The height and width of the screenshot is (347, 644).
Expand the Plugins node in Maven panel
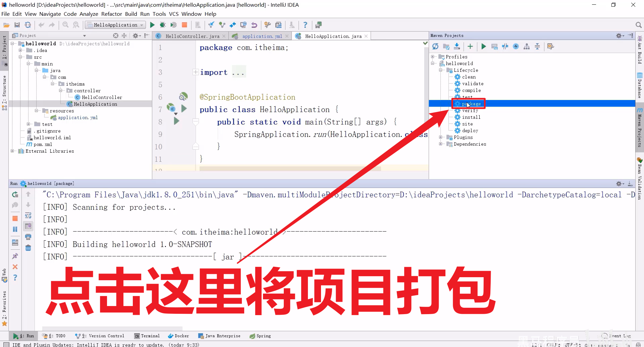441,137
